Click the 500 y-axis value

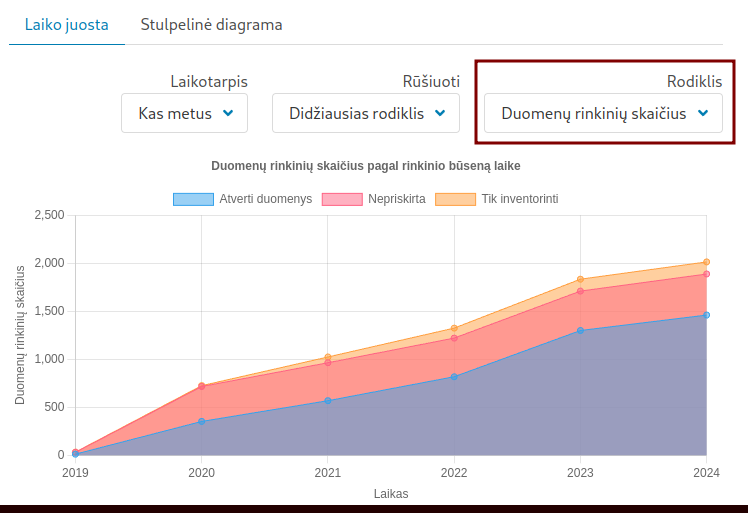click(x=54, y=407)
